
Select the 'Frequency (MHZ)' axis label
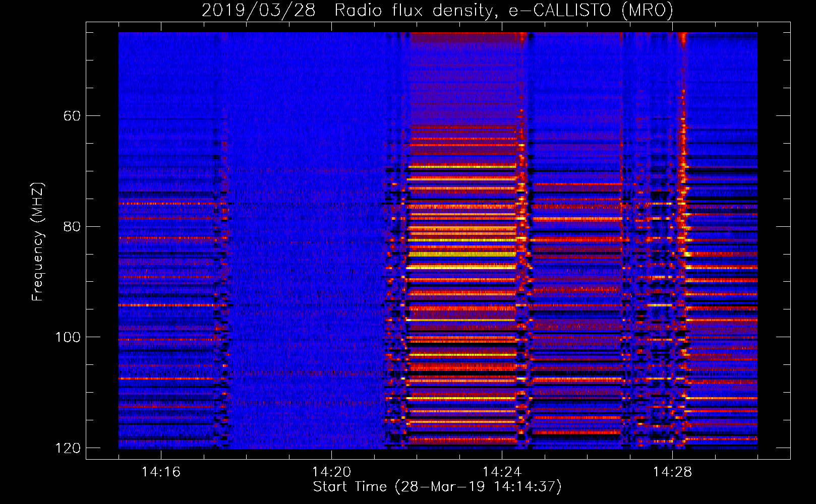(x=38, y=241)
